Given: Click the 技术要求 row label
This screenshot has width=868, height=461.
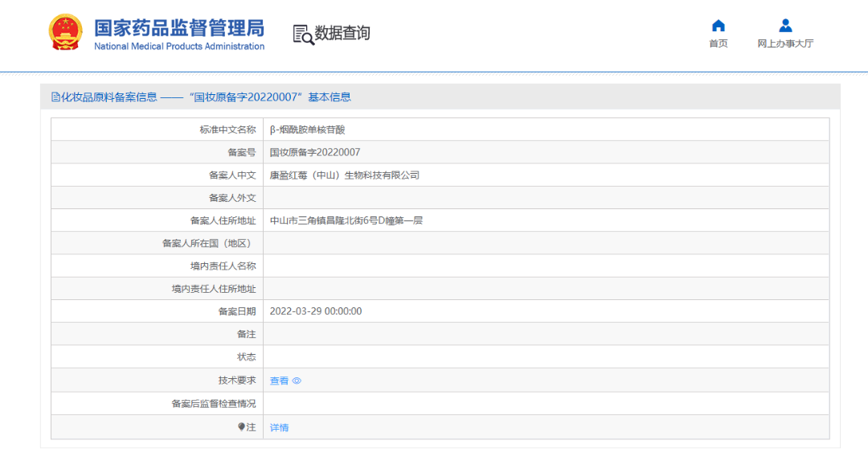Looking at the screenshot, I should pyautogui.click(x=236, y=381).
